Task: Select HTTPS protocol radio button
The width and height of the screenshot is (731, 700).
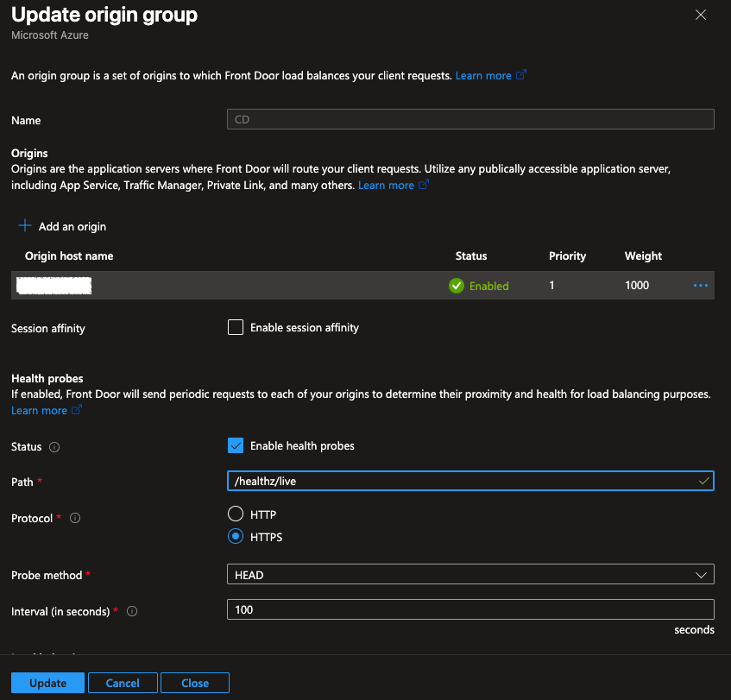Action: coord(236,536)
